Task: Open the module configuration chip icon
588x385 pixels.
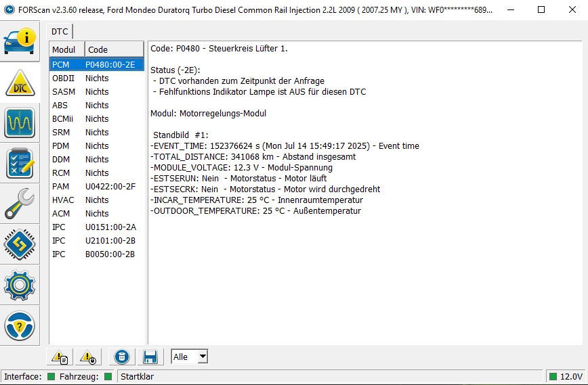Action: 20,244
